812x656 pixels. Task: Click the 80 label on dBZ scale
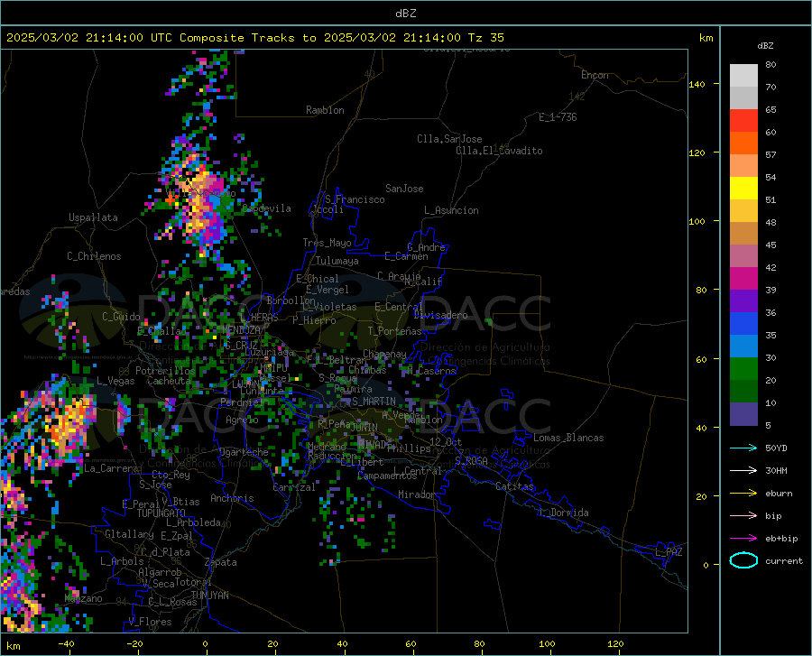(x=770, y=65)
